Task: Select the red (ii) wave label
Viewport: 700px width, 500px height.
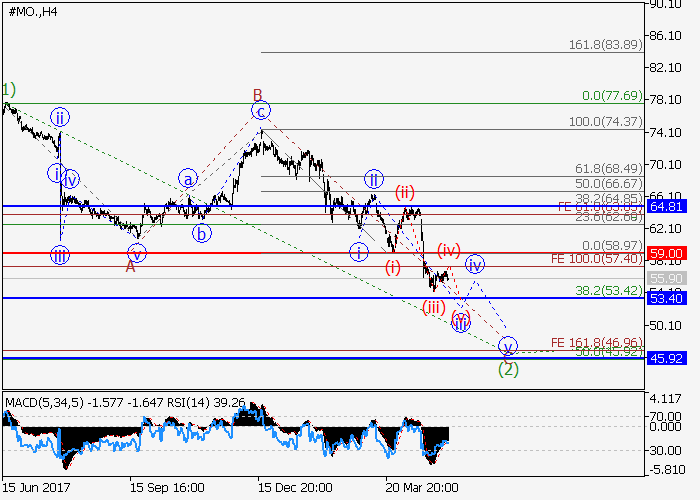Action: click(404, 191)
